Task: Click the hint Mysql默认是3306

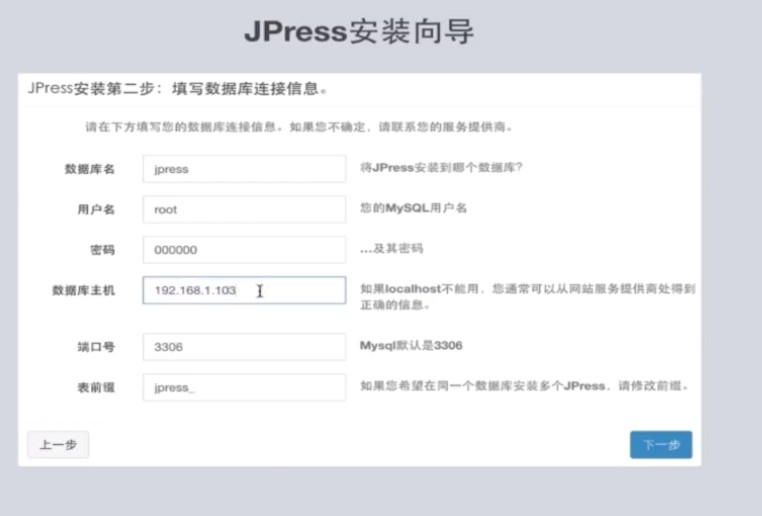Action: 411,345
